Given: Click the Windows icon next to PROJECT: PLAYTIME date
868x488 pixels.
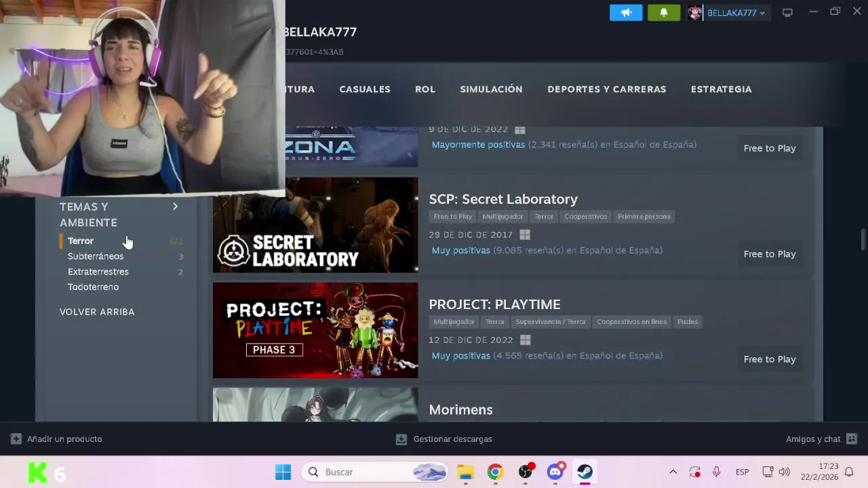Looking at the screenshot, I should 525,340.
